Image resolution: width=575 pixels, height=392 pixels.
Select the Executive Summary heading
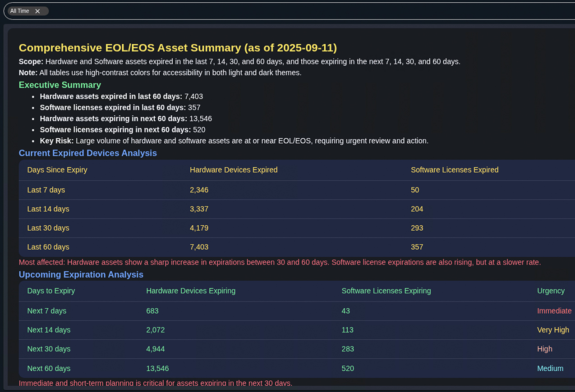tap(60, 85)
